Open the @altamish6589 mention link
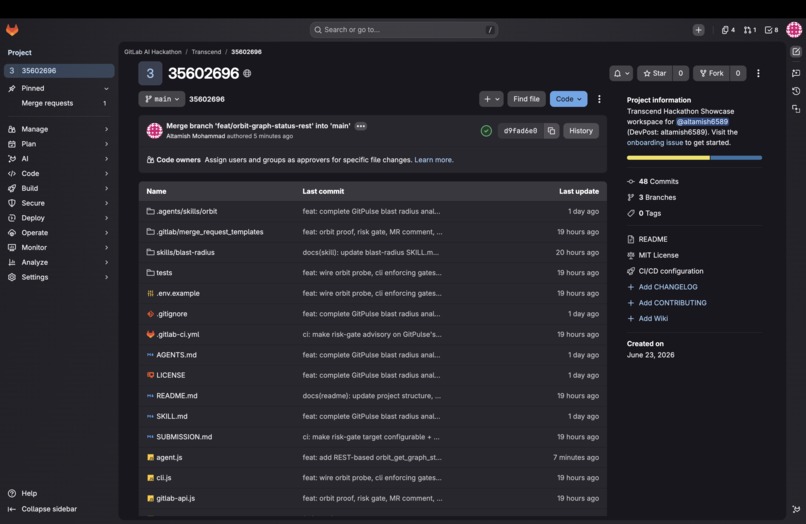This screenshot has height=524, width=806. click(702, 122)
